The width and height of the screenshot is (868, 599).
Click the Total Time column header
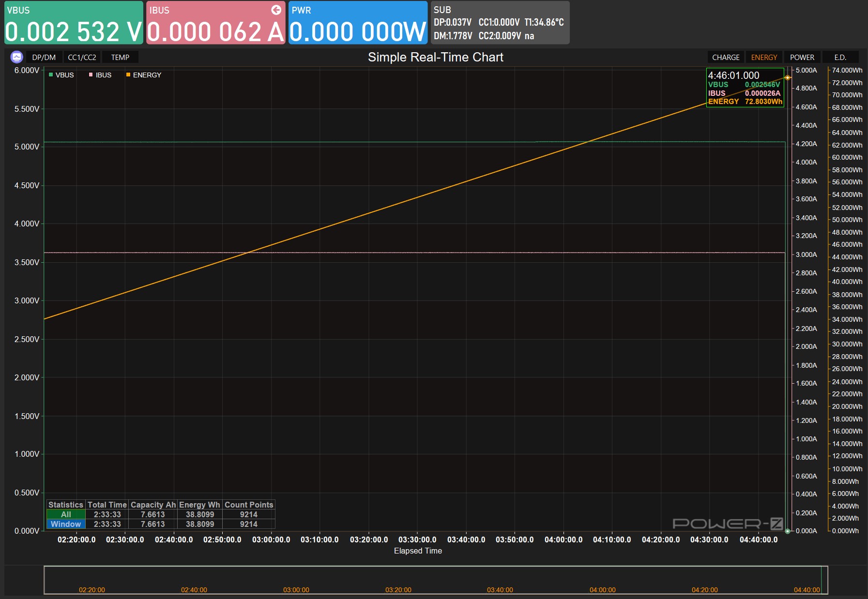click(107, 505)
